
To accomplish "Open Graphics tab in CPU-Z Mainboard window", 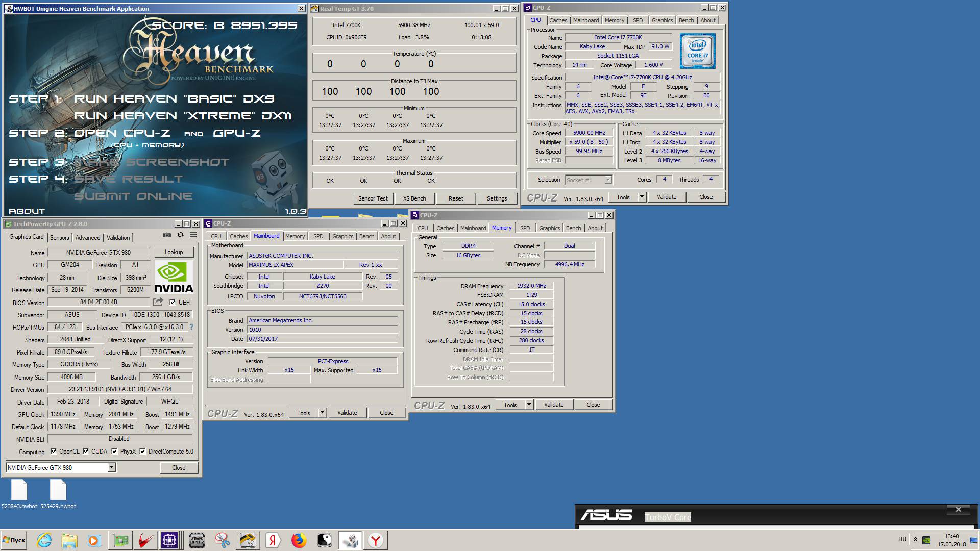I will tap(342, 236).
